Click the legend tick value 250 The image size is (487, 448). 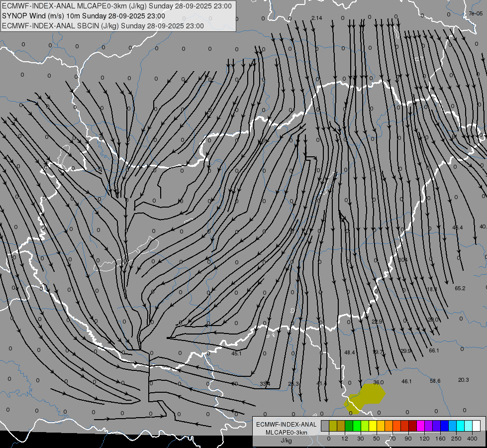pyautogui.click(x=456, y=439)
